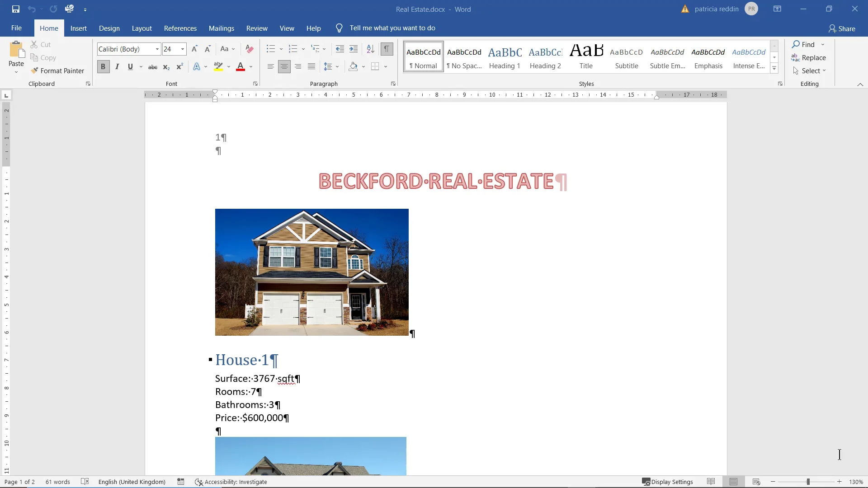Apply subscript formatting
Screen dimensions: 868x488
click(166, 67)
